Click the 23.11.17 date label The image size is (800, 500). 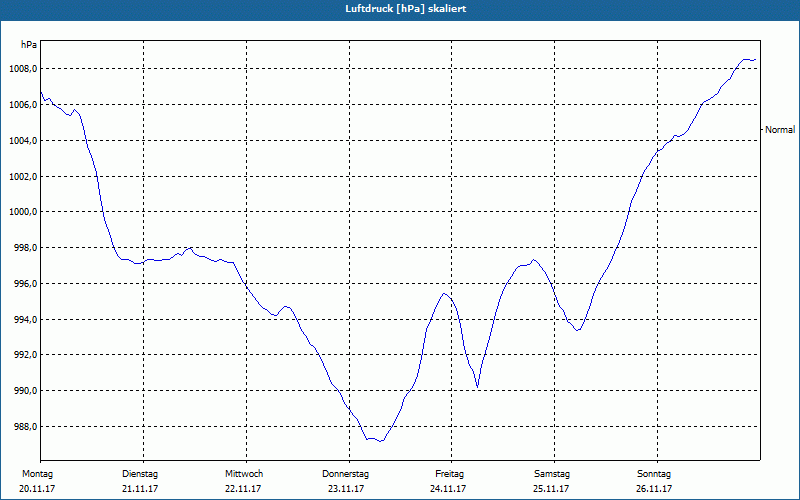tap(346, 489)
